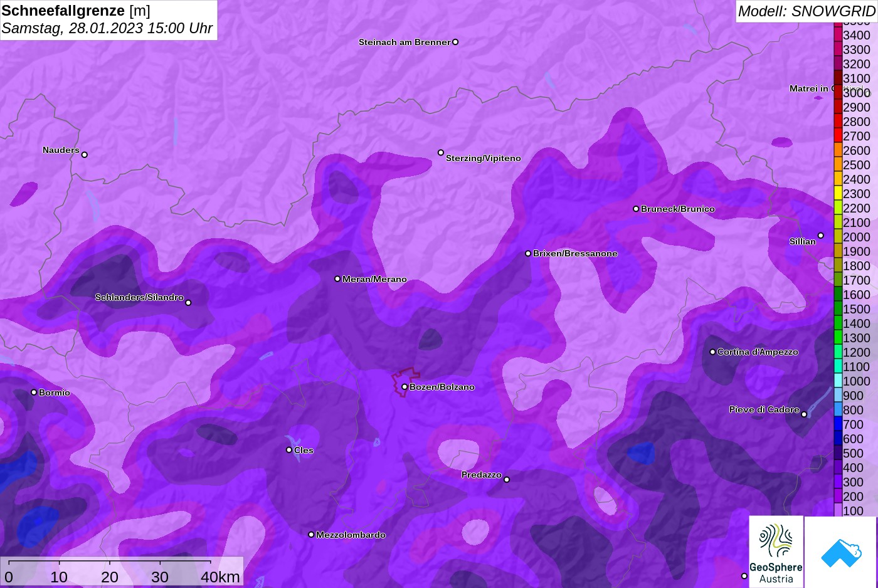Pick the light blue swatch for 900
The height and width of the screenshot is (588, 878).
(838, 395)
